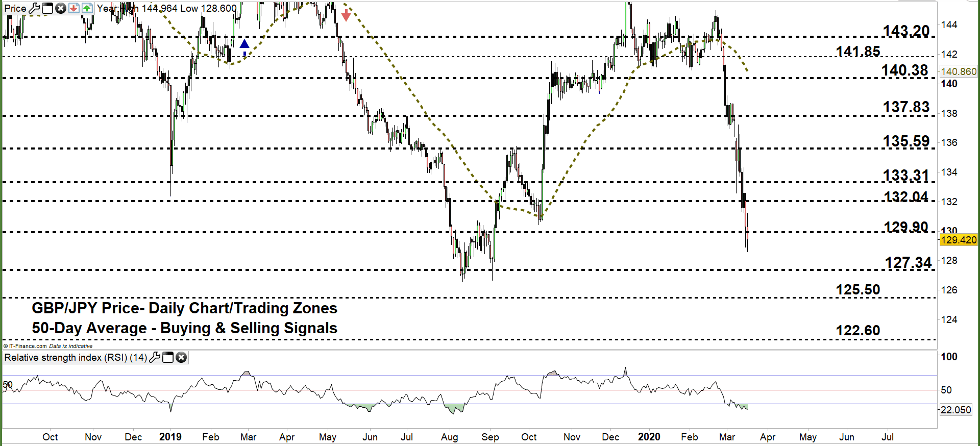This screenshot has width=980, height=446.
Task: Select the Price panel label
Action: pos(15,8)
